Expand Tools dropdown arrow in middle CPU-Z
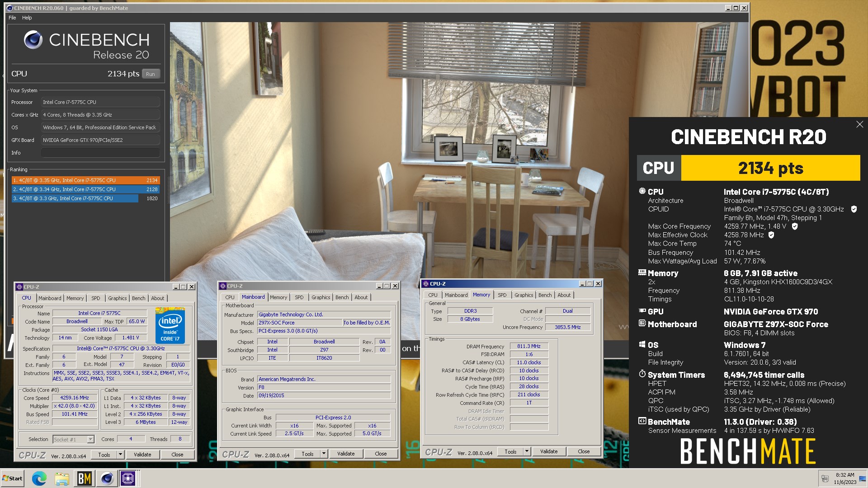The width and height of the screenshot is (868, 488). click(324, 454)
